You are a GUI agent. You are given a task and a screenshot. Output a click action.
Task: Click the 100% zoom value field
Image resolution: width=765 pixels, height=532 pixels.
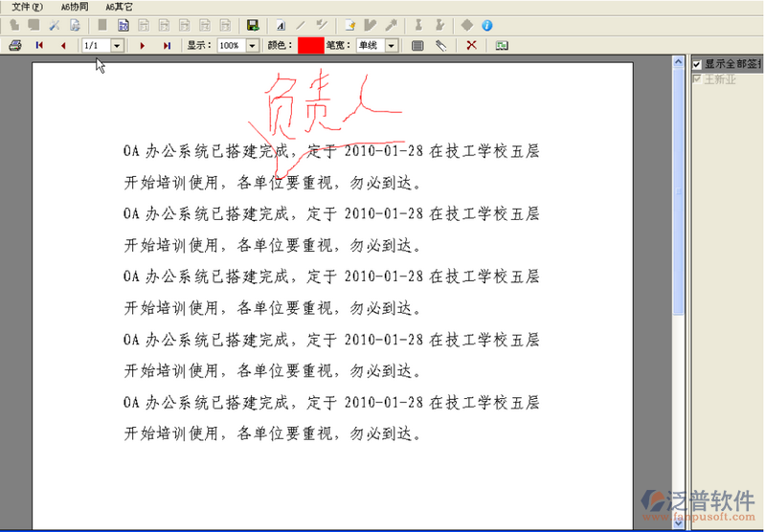point(232,45)
